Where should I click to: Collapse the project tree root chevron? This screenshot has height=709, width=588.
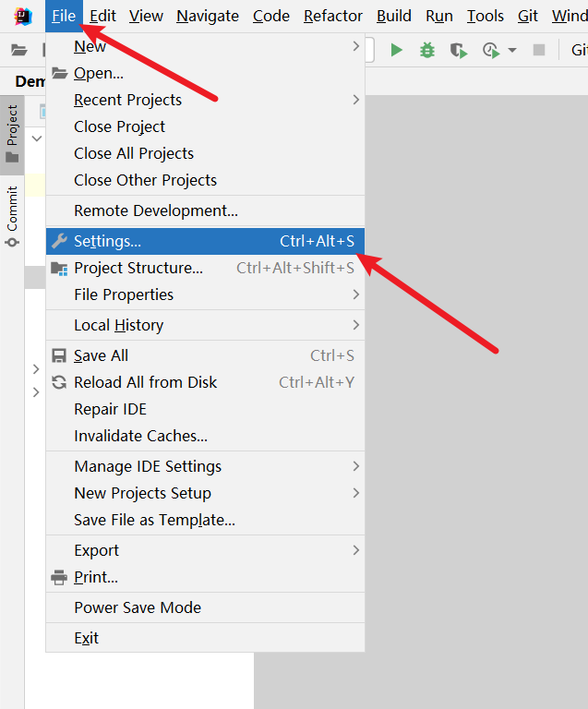pyautogui.click(x=37, y=138)
